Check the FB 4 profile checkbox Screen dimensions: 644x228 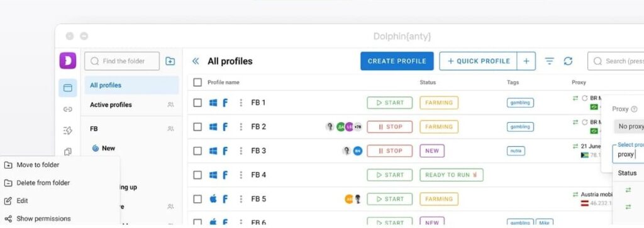pos(197,175)
